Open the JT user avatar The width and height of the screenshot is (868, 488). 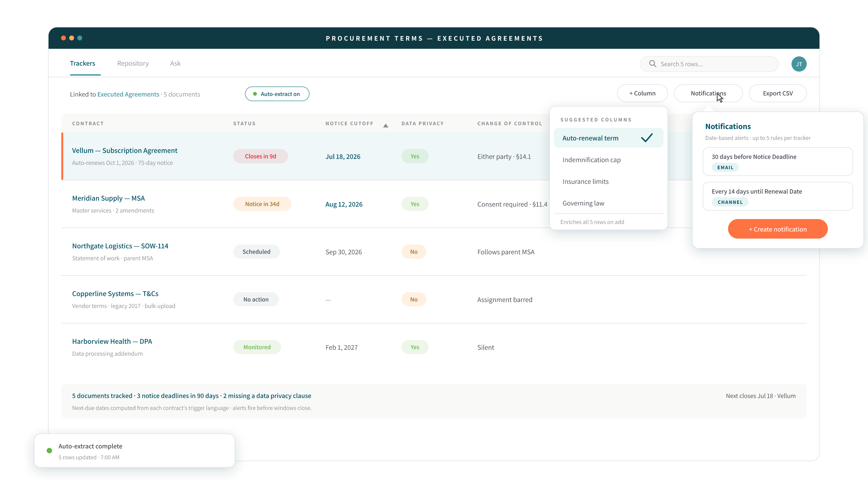pyautogui.click(x=799, y=64)
